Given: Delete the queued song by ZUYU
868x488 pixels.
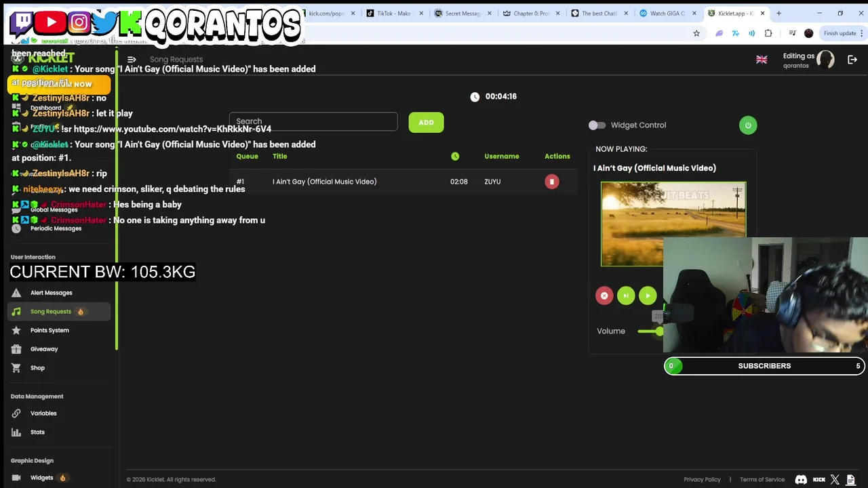Looking at the screenshot, I should pos(552,182).
